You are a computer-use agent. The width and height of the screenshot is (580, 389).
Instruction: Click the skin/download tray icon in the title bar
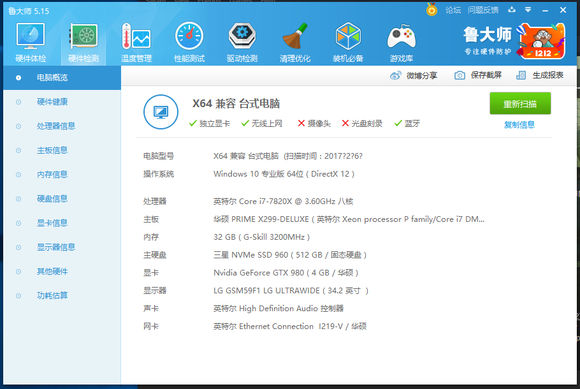512,10
